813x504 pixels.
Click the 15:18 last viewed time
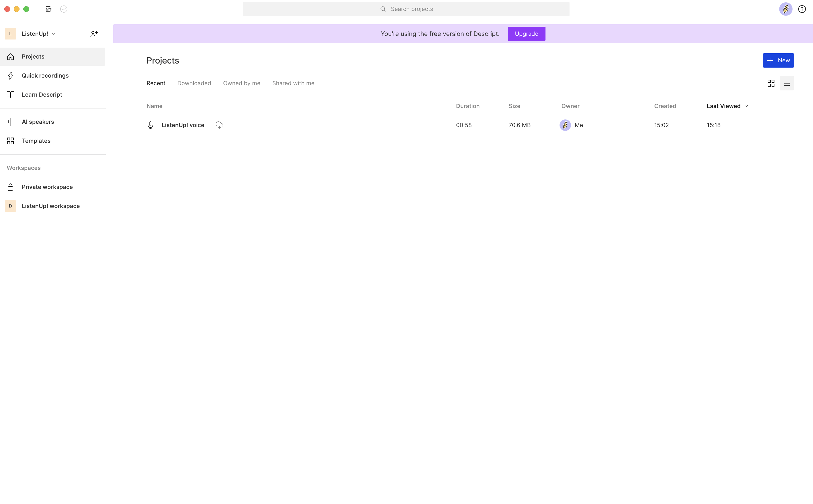point(713,125)
